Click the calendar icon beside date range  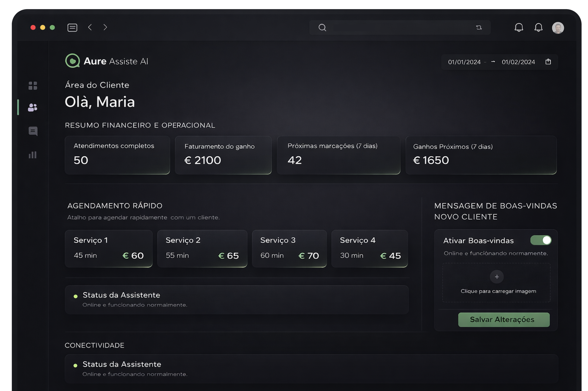tap(548, 62)
